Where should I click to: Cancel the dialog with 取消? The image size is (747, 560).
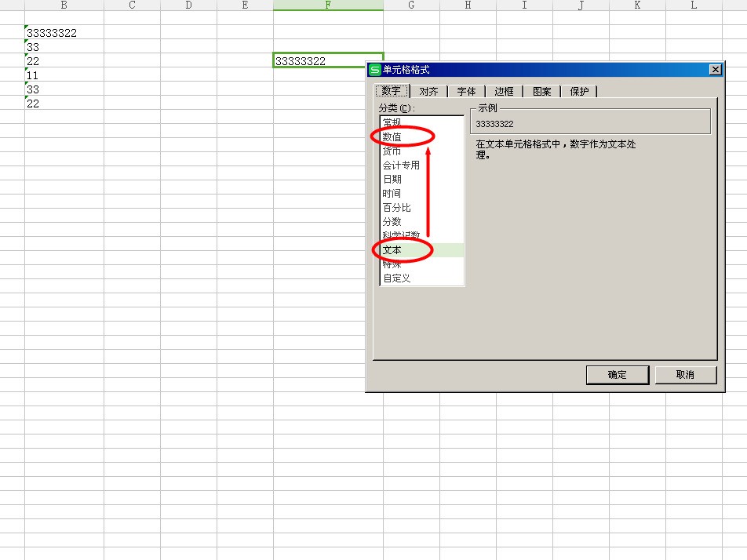pyautogui.click(x=685, y=375)
